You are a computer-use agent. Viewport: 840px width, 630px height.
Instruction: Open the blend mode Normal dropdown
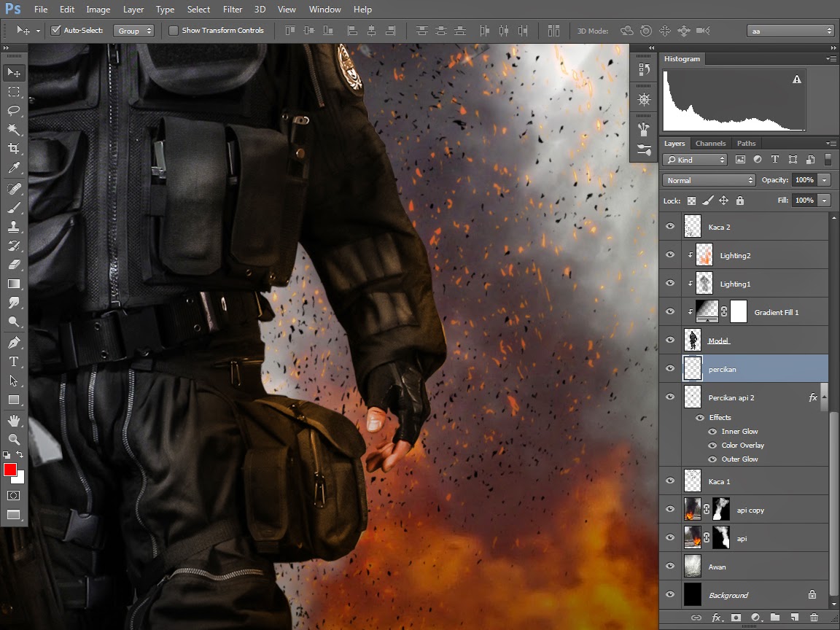tap(709, 180)
